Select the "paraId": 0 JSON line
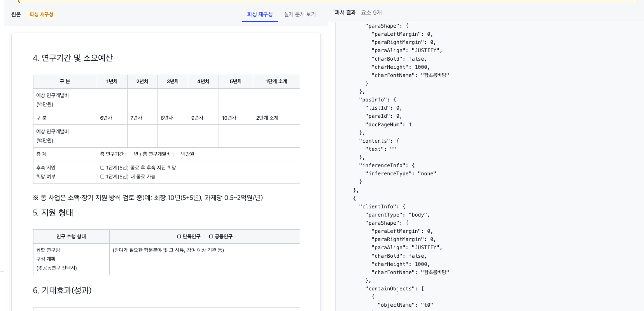 (x=383, y=116)
